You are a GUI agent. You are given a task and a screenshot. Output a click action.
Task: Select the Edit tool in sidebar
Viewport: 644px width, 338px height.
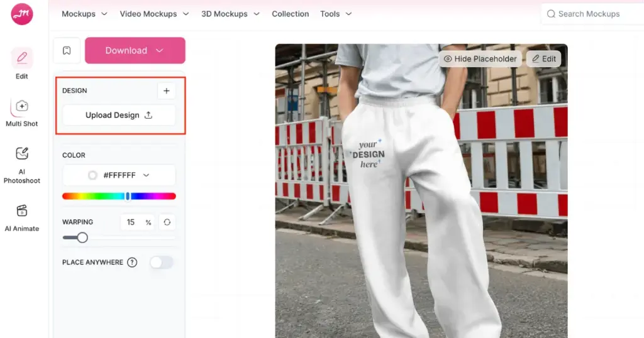[x=22, y=63]
